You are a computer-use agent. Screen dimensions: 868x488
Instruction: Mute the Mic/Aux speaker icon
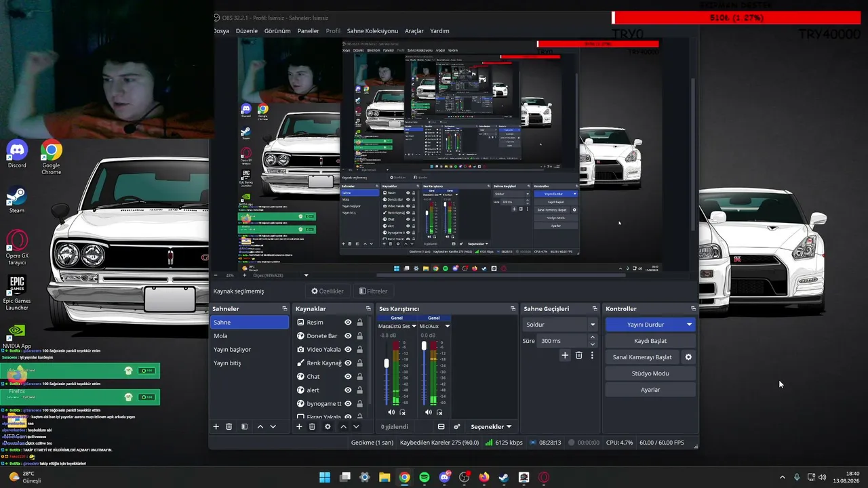(x=429, y=412)
